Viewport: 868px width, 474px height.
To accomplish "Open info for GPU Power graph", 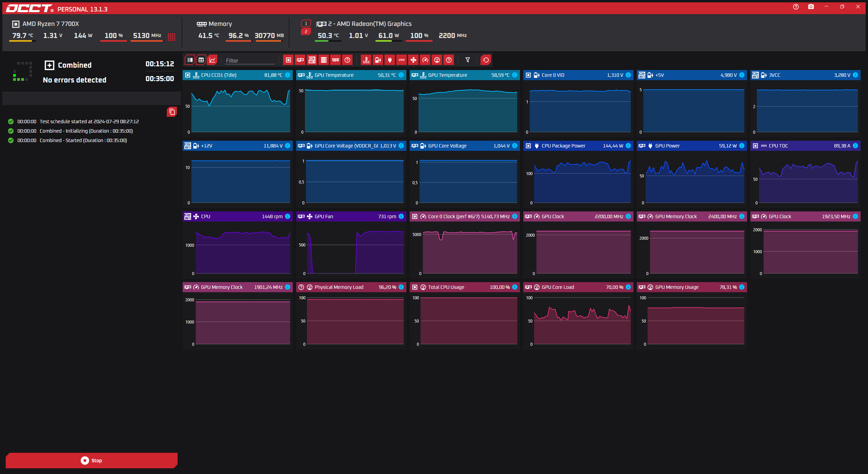I will coord(742,146).
